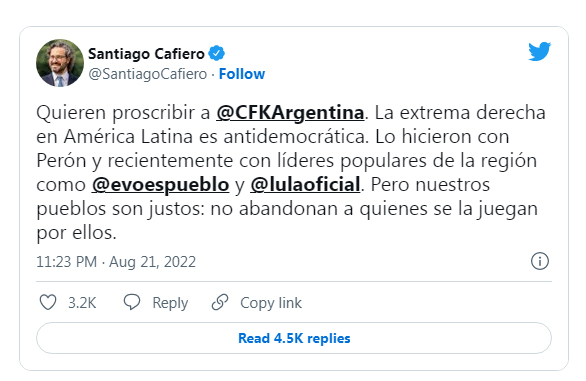Click the 3.2K likes count
Viewport: 586px width, 381px height.
[x=82, y=303]
